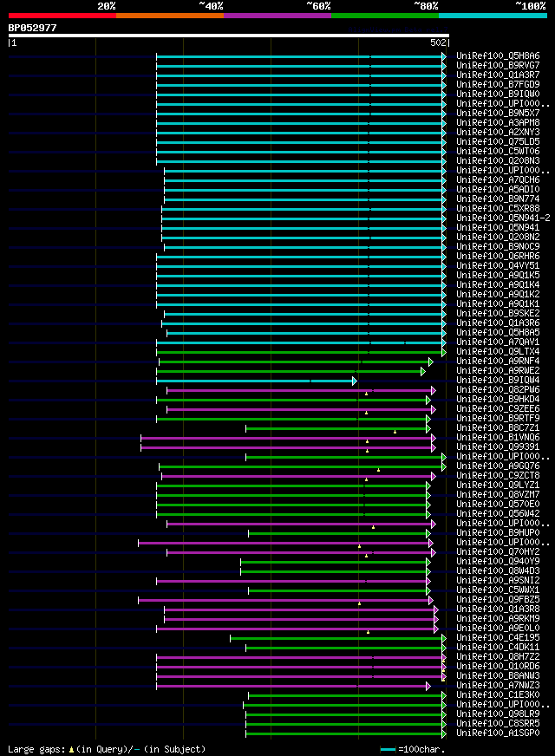Click the cyan arrowhead ending the UniRef100_Q1A3R6 bar

[444, 323]
